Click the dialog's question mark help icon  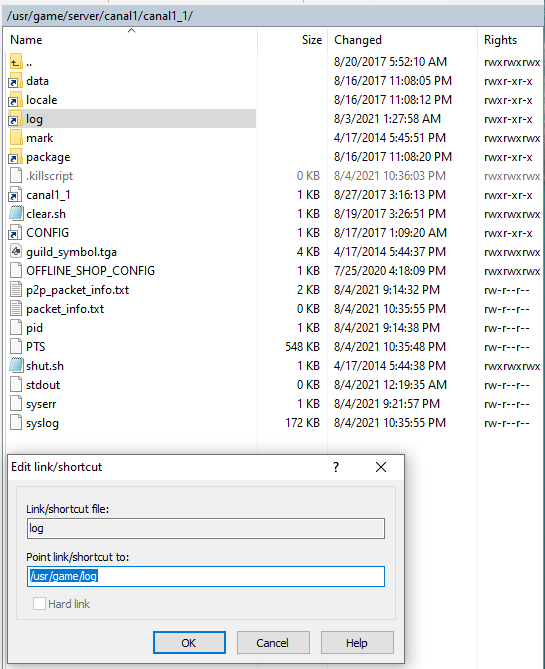tap(336, 467)
